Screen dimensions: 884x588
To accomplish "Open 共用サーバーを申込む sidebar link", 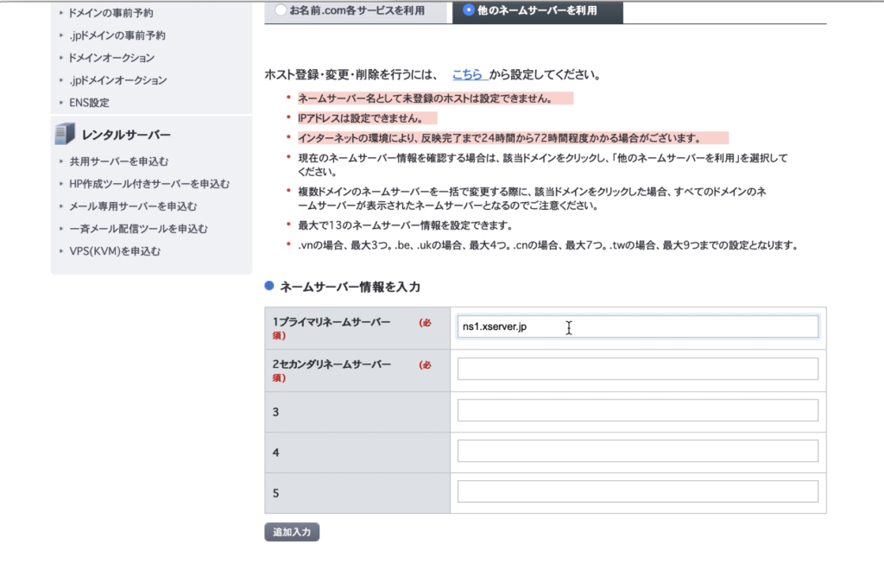I will 118,161.
